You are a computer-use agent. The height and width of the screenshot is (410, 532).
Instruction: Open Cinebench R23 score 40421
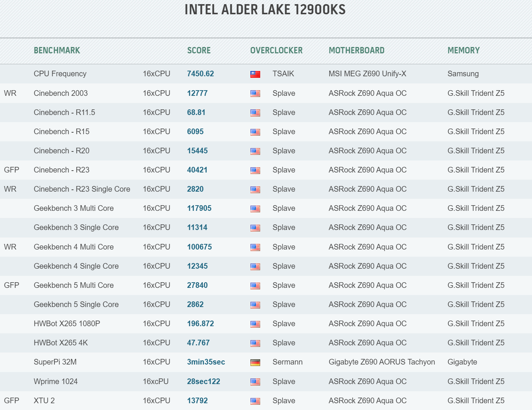[x=197, y=170]
